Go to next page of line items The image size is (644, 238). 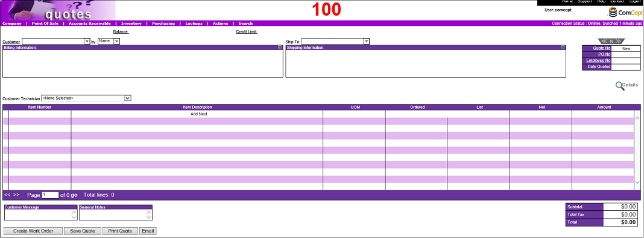pyautogui.click(x=16, y=195)
